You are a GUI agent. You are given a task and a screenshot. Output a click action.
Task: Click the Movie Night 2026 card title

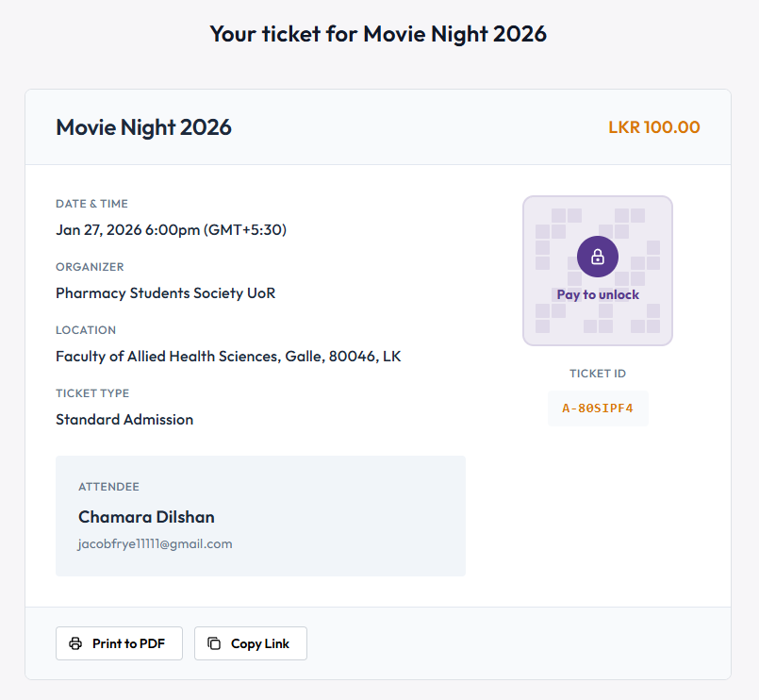[x=143, y=127]
